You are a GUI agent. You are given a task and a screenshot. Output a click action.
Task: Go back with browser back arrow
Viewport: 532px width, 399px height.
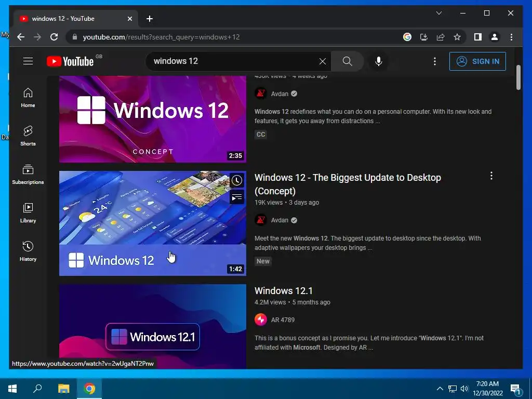coord(21,37)
